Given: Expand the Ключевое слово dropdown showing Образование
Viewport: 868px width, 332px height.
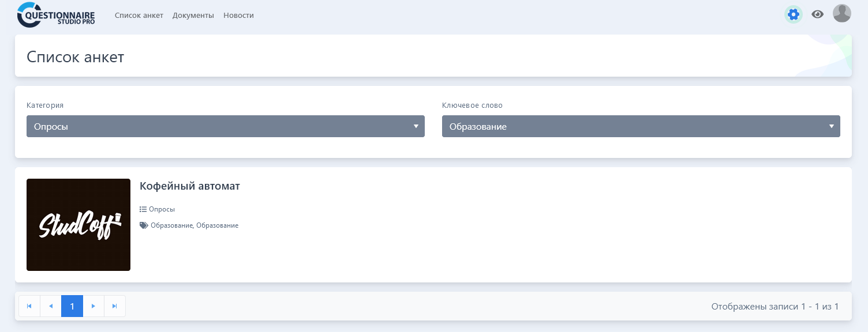Looking at the screenshot, I should [x=641, y=126].
